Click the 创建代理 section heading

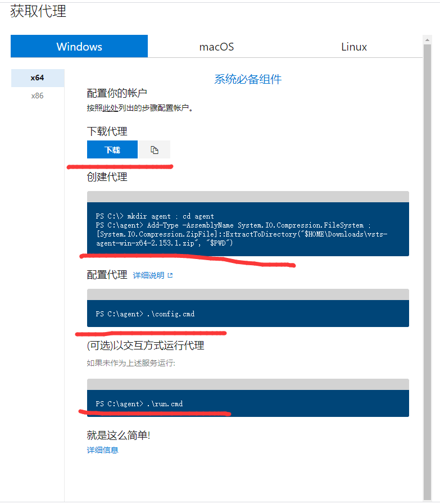[107, 177]
